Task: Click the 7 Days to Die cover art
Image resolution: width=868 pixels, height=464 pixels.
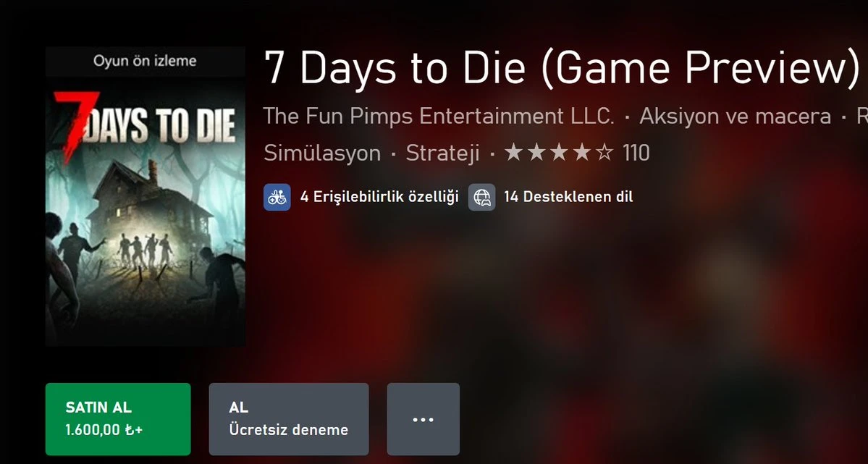Action: pyautogui.click(x=145, y=211)
